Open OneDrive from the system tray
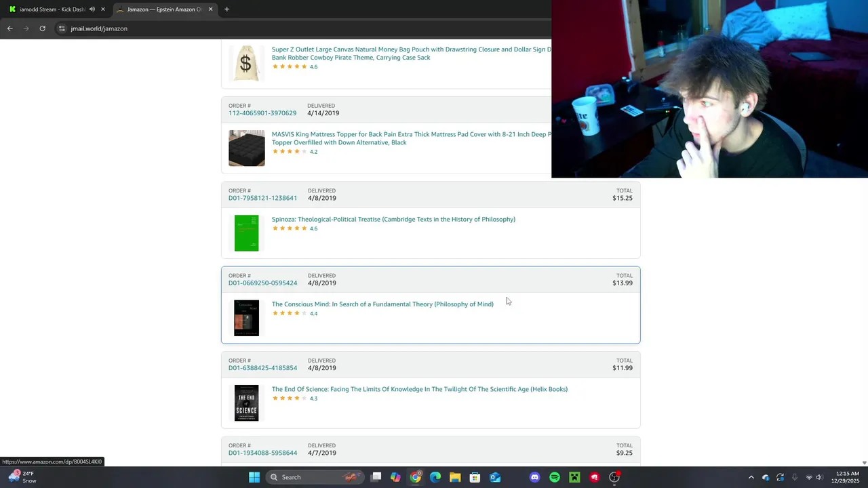The image size is (868, 488). [x=766, y=477]
